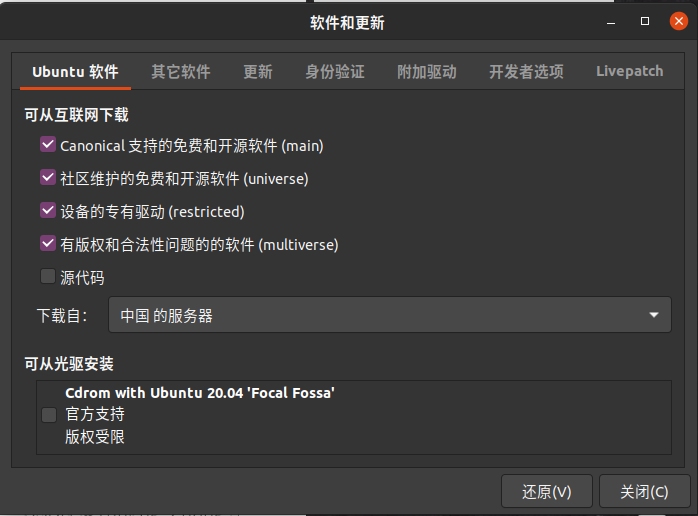The height and width of the screenshot is (516, 698).
Task: Enable the 源代码 checkbox
Action: click(48, 276)
